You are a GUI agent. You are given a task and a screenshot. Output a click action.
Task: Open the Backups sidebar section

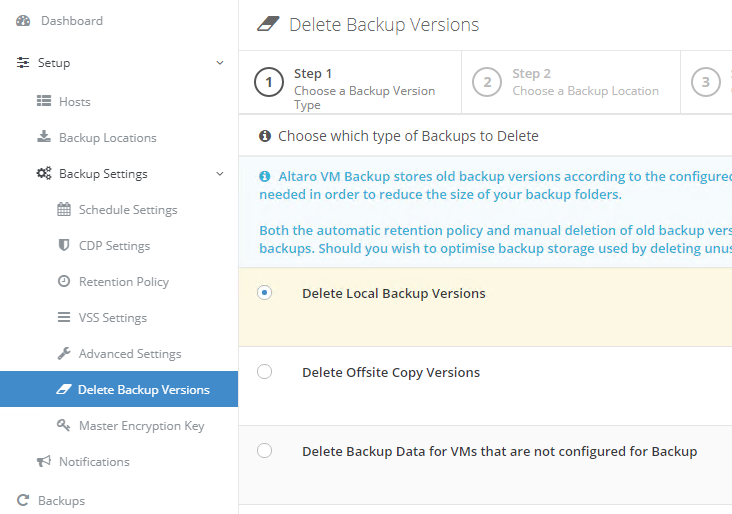pyautogui.click(x=61, y=500)
